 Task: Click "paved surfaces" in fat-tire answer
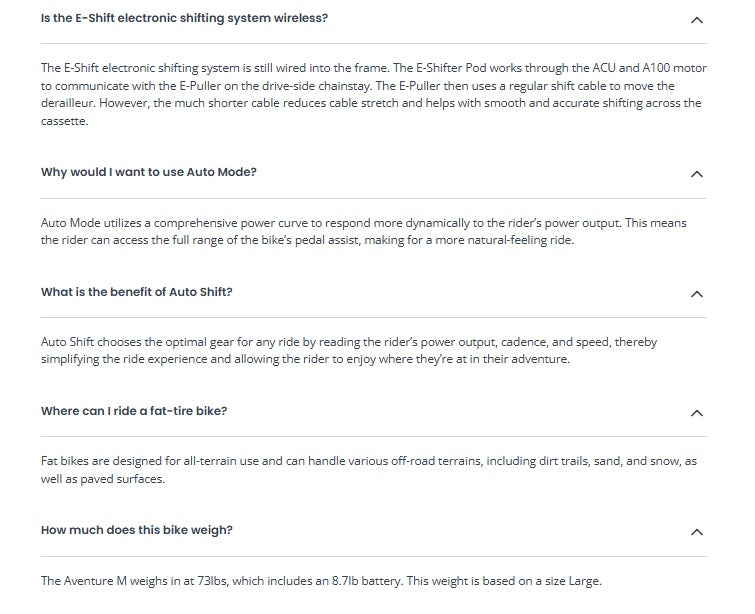pyautogui.click(x=124, y=479)
